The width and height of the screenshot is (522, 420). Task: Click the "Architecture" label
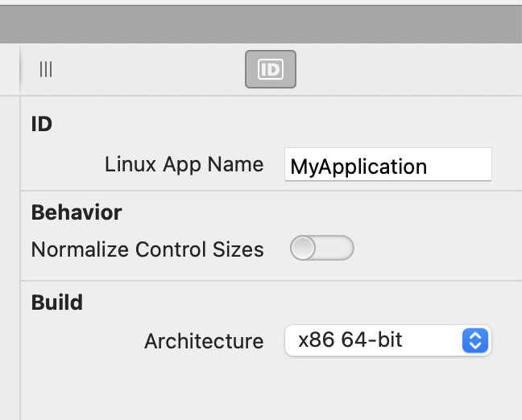tap(204, 341)
